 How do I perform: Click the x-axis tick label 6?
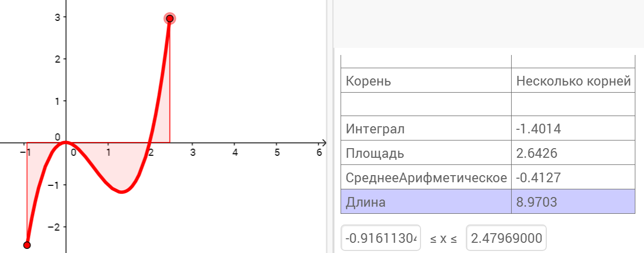pyautogui.click(x=319, y=153)
